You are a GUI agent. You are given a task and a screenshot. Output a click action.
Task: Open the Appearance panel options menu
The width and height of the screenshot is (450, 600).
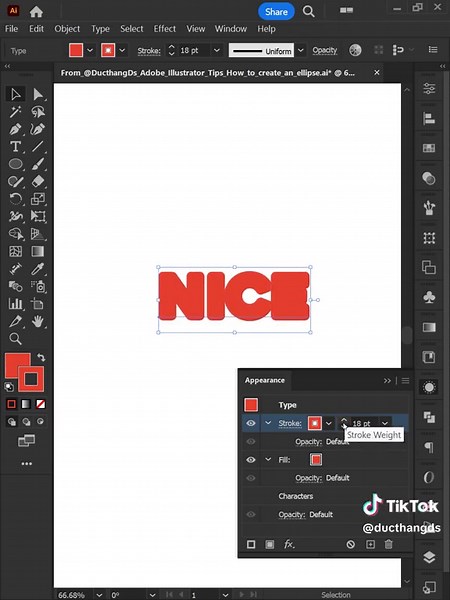pyautogui.click(x=405, y=380)
